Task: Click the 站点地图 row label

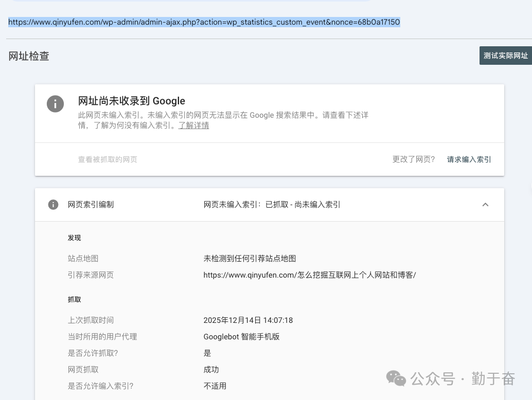Action: tap(83, 259)
